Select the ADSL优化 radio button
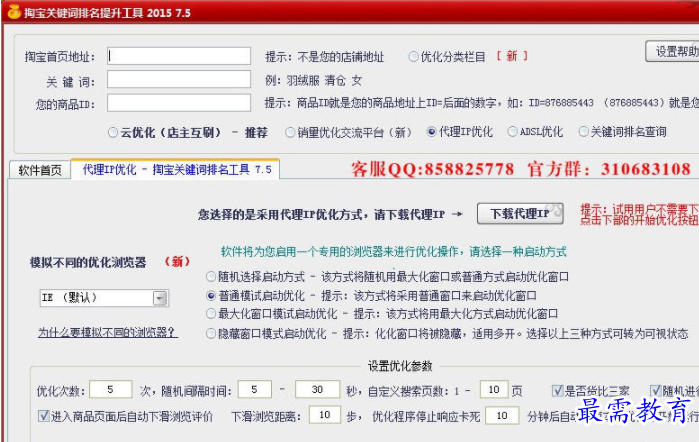The height and width of the screenshot is (442, 699). [513, 132]
